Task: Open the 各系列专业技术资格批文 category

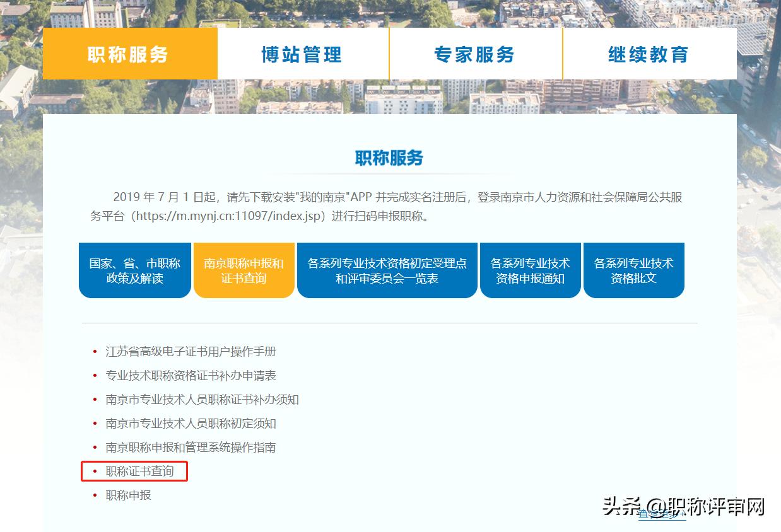Action: (x=634, y=270)
